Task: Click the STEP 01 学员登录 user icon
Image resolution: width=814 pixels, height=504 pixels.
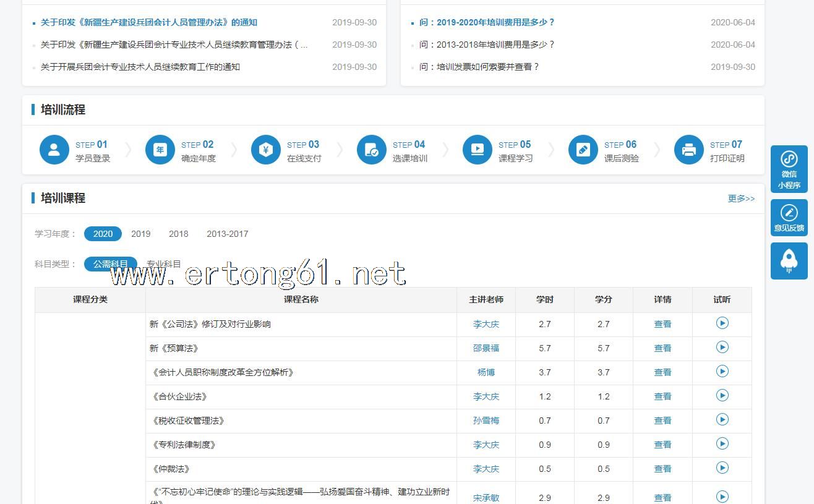Action: click(54, 150)
